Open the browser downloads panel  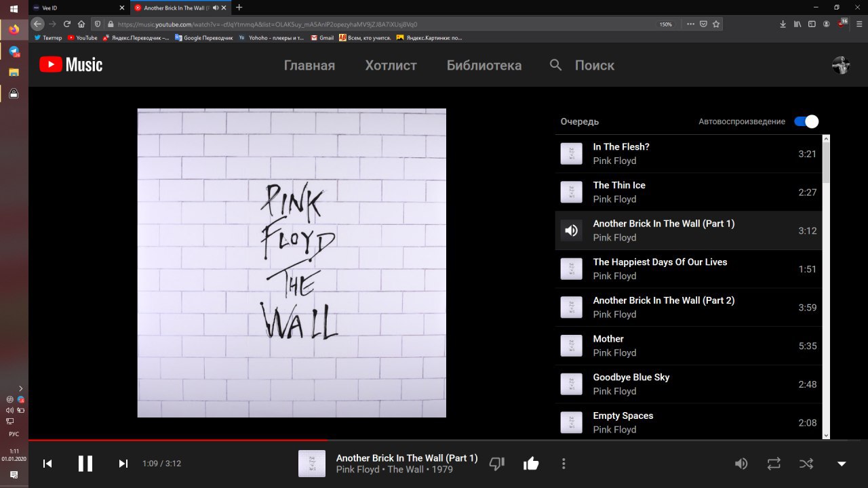(783, 24)
